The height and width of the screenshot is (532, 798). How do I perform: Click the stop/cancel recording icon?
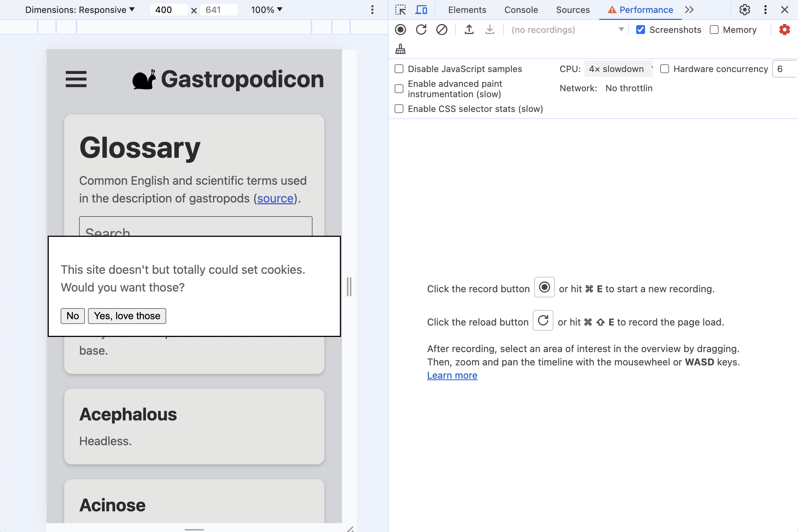coord(441,29)
